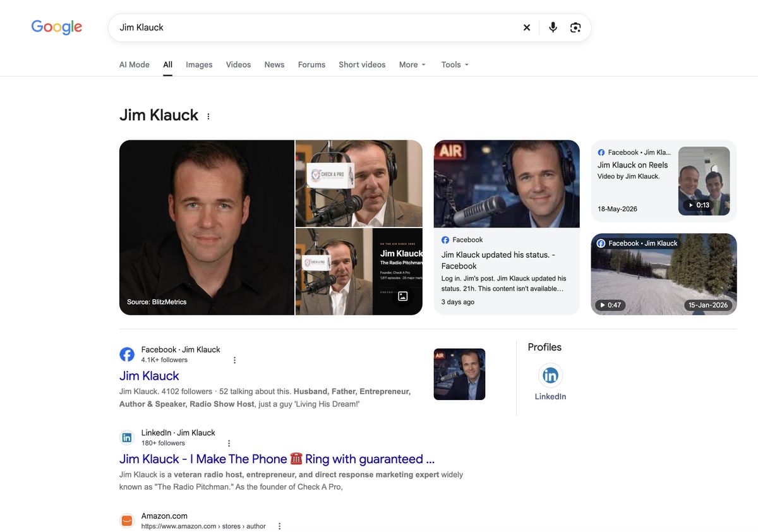758x532 pixels.
Task: Click the '3 days ago' timestamp
Action: pos(458,302)
